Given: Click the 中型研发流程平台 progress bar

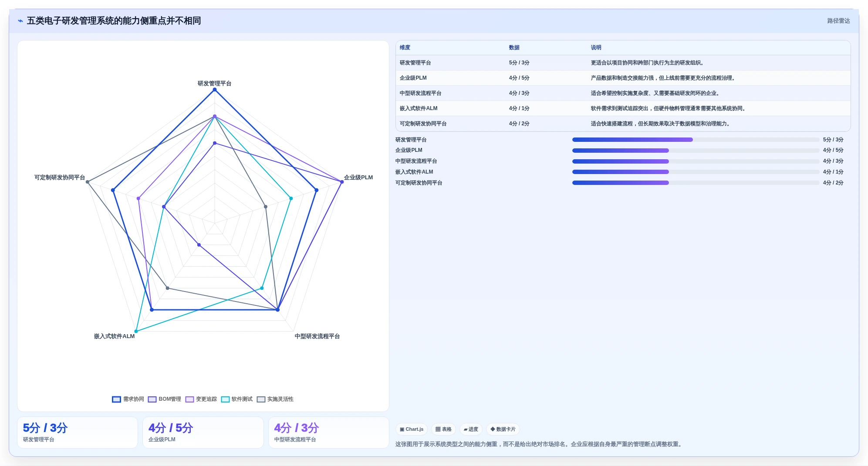Looking at the screenshot, I should pos(696,161).
